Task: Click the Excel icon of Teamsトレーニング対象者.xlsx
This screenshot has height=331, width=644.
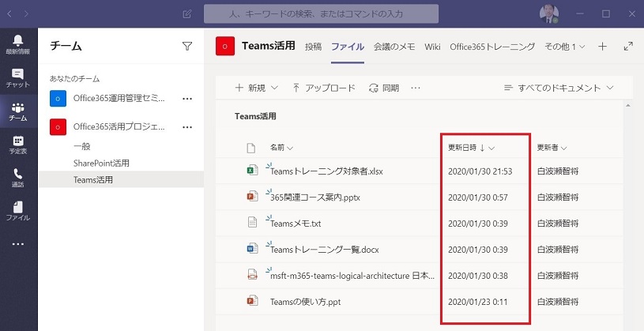Action: 252,171
